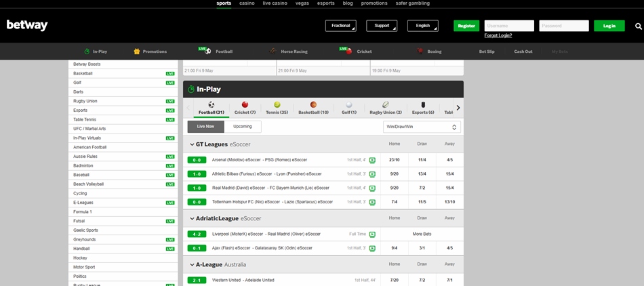Open Table Tennis in sidebar
Screen dimensions: 644x286
[123, 120]
